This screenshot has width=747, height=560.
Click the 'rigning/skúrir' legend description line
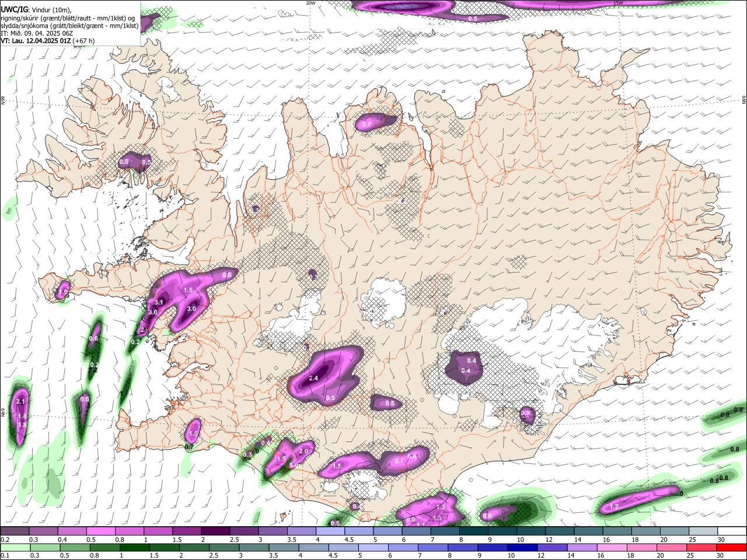[x=68, y=18]
